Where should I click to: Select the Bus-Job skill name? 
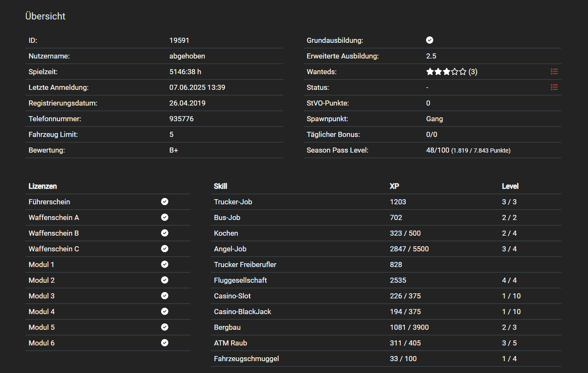tap(227, 217)
